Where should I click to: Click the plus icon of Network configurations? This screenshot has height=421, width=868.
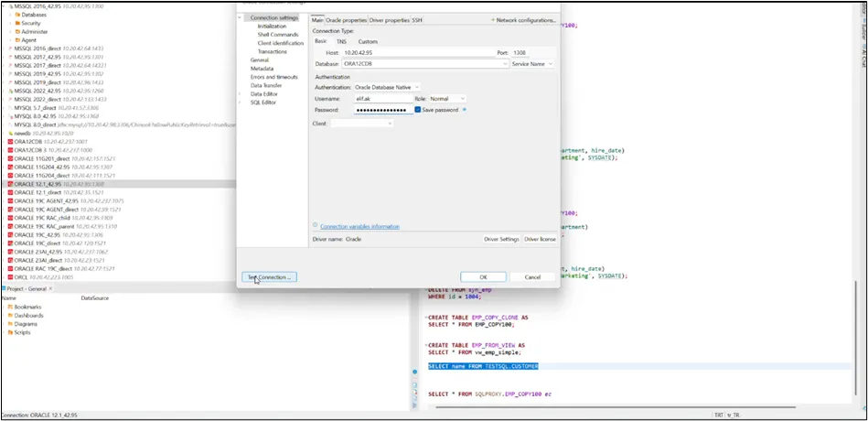[493, 20]
